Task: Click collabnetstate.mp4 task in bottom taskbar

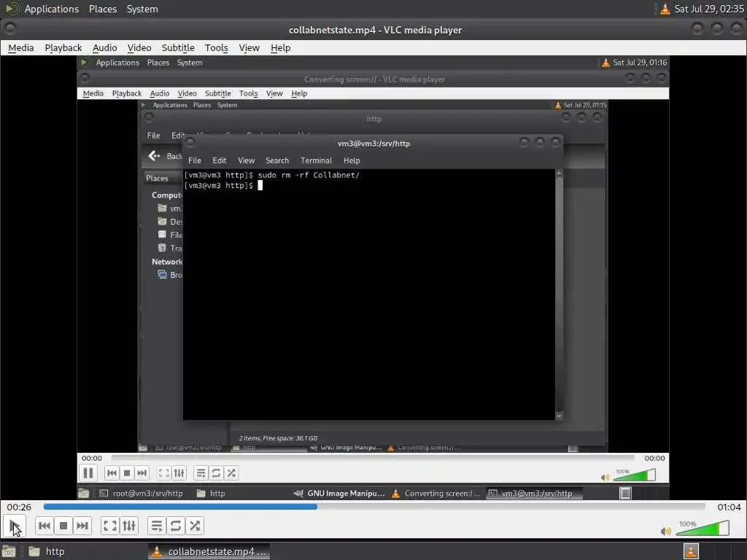Action: (x=209, y=551)
